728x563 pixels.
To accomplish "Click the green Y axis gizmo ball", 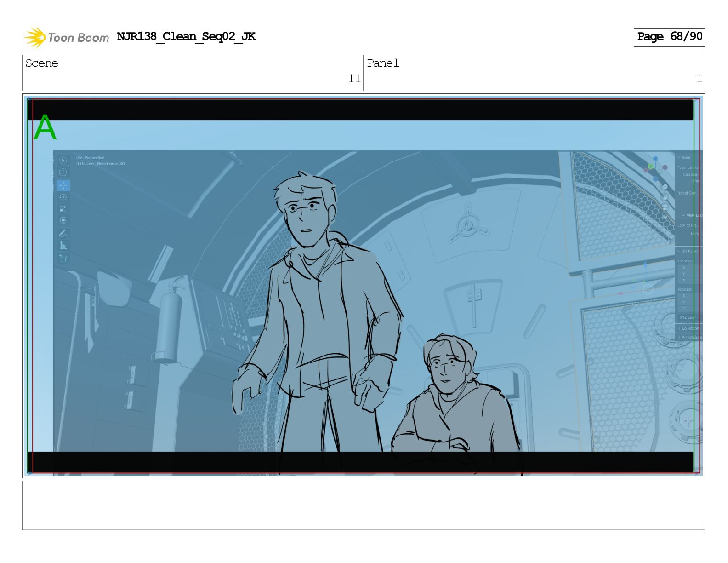I will tap(651, 166).
